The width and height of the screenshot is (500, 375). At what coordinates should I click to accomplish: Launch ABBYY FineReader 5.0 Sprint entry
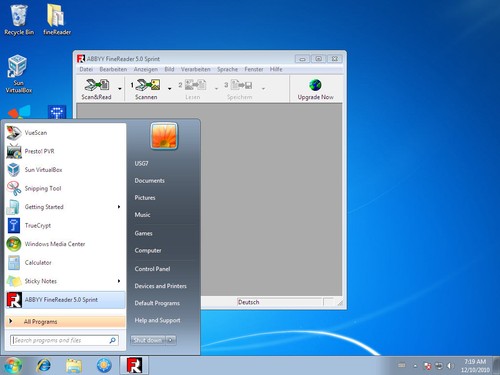click(x=65, y=300)
